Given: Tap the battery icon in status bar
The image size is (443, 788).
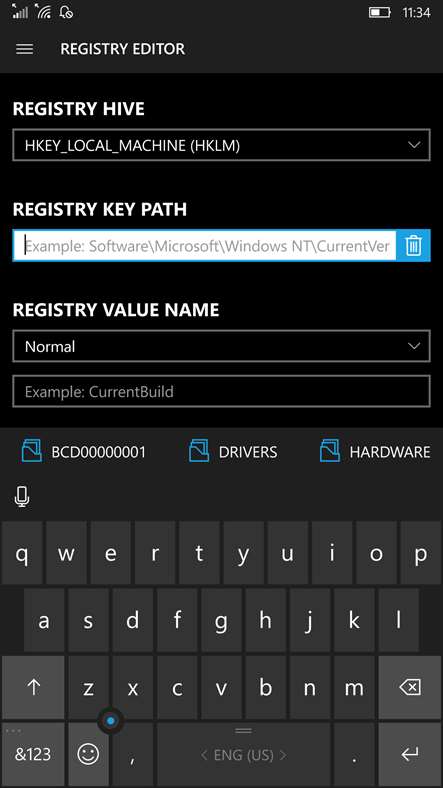Looking at the screenshot, I should tap(380, 13).
